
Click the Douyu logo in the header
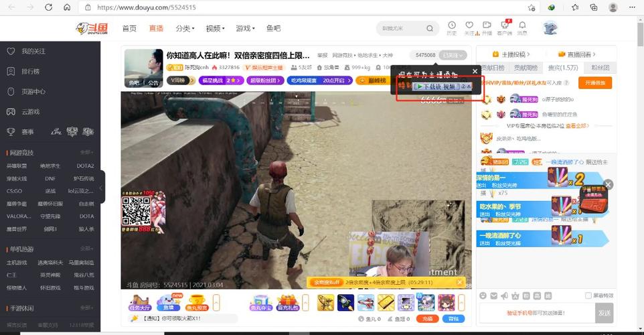click(x=92, y=28)
